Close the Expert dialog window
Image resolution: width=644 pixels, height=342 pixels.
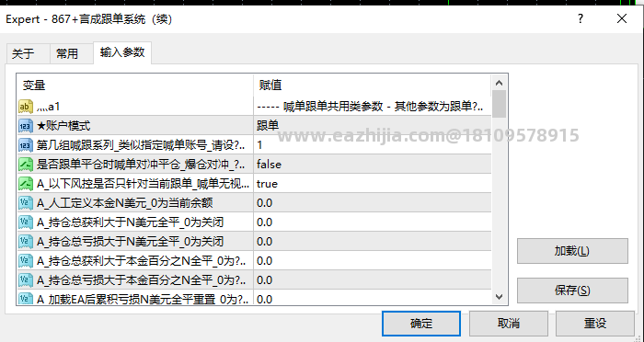pos(622,18)
